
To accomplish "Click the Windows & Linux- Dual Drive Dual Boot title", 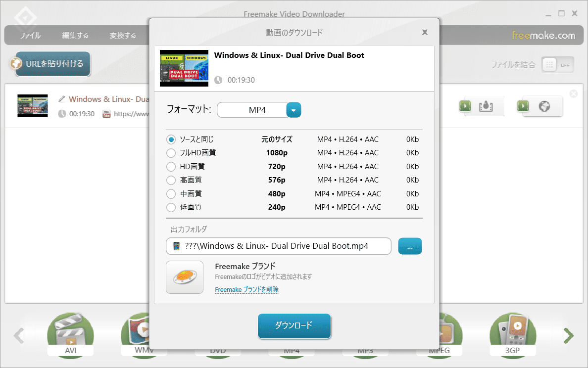I will pyautogui.click(x=289, y=55).
